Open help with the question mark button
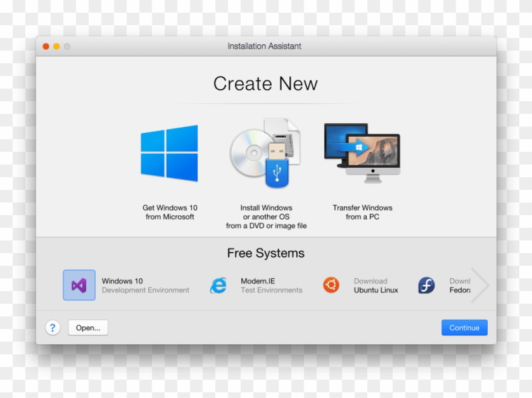 pyautogui.click(x=53, y=328)
